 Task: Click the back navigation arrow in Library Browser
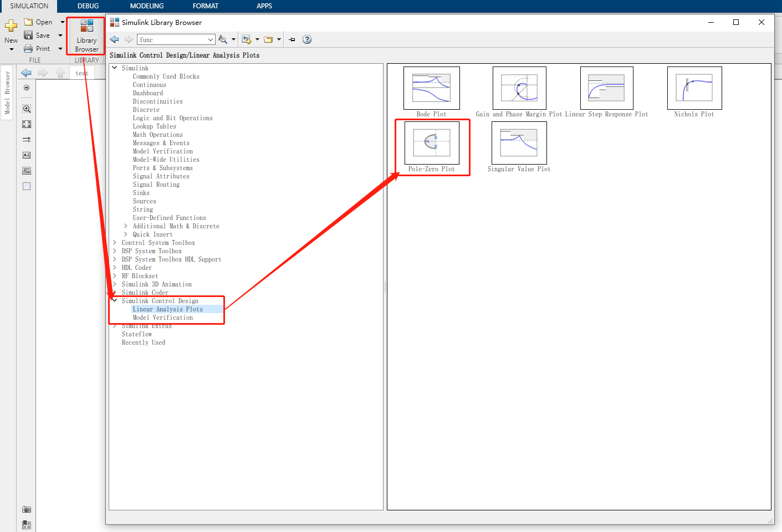click(x=114, y=39)
